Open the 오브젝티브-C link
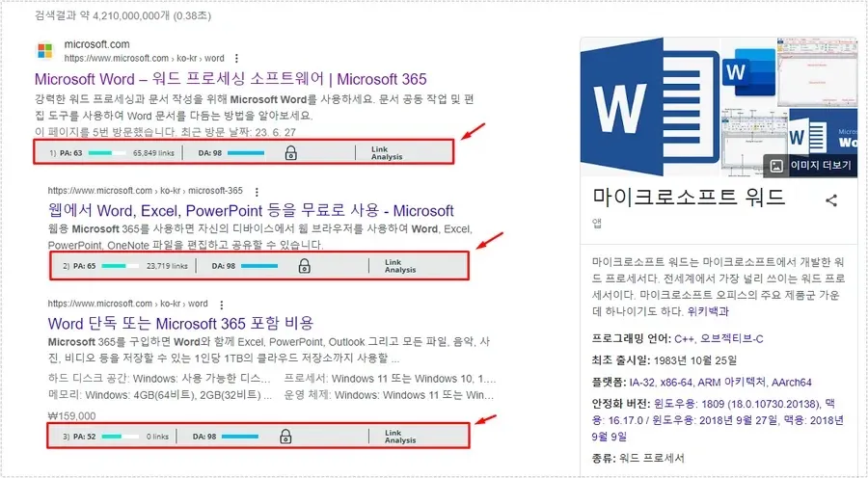The width and height of the screenshot is (868, 478). [732, 338]
